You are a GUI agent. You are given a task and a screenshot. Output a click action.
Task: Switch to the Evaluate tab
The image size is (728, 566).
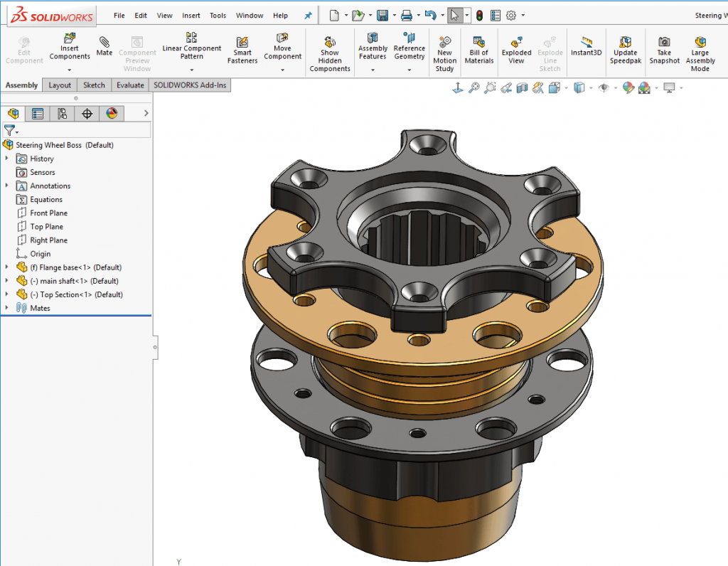(130, 85)
